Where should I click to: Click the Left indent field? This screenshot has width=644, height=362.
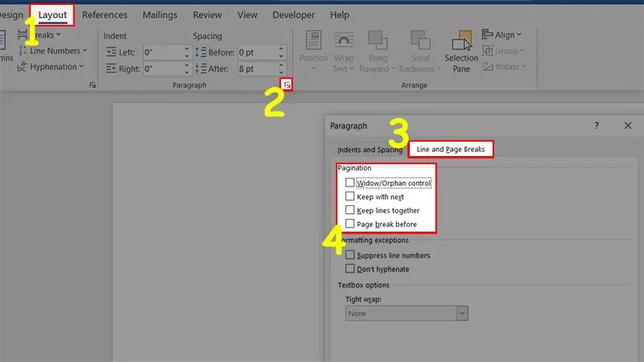coord(163,52)
